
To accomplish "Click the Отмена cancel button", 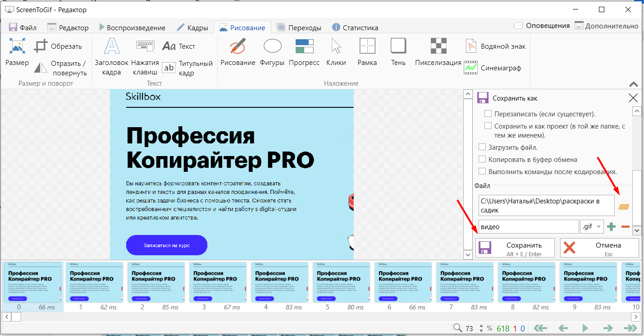I will point(599,248).
